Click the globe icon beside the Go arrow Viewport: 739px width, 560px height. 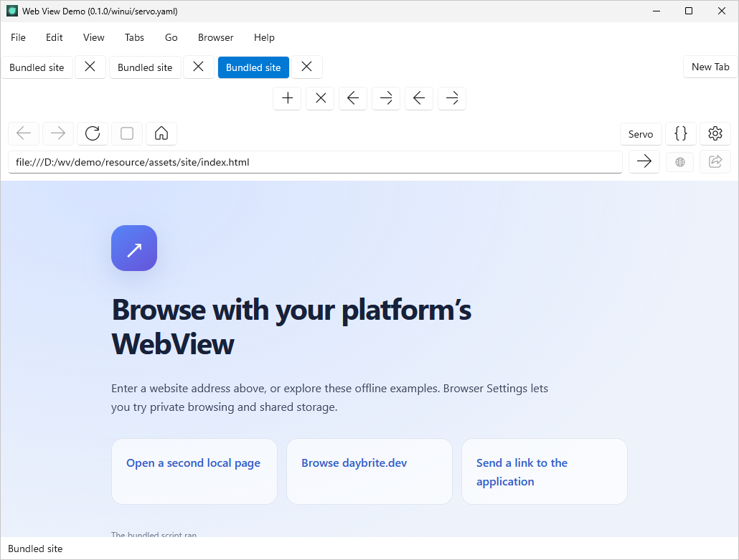coord(679,162)
